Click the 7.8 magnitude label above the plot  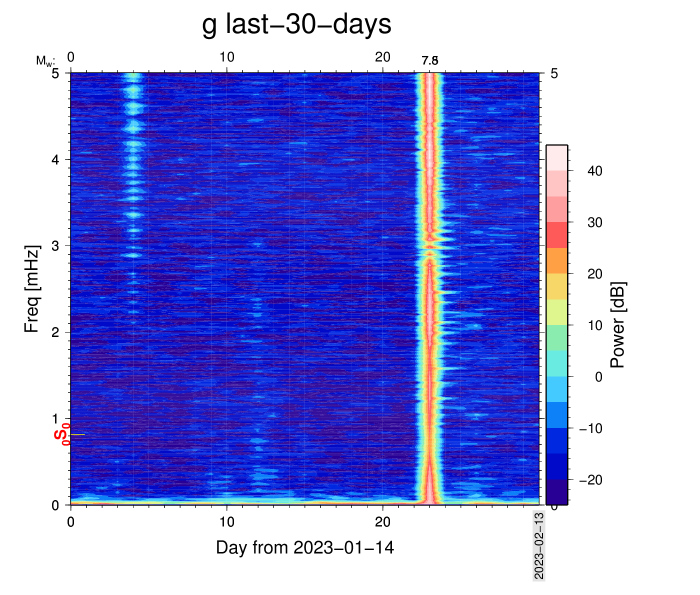(429, 61)
